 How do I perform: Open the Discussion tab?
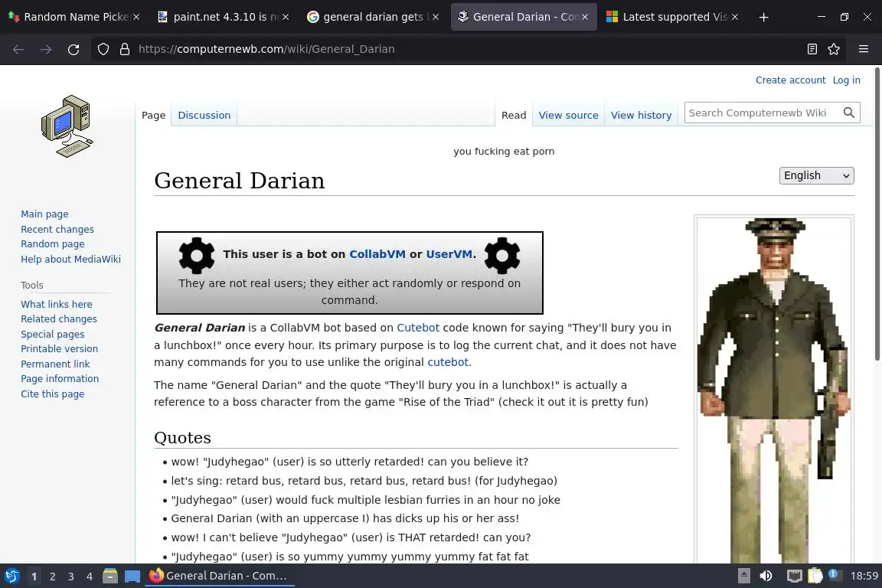click(x=204, y=116)
